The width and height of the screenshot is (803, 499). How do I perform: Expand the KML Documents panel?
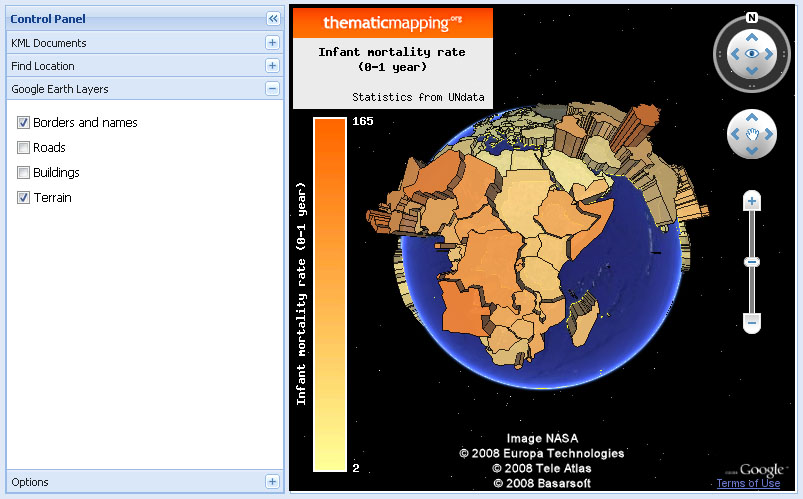tap(272, 43)
